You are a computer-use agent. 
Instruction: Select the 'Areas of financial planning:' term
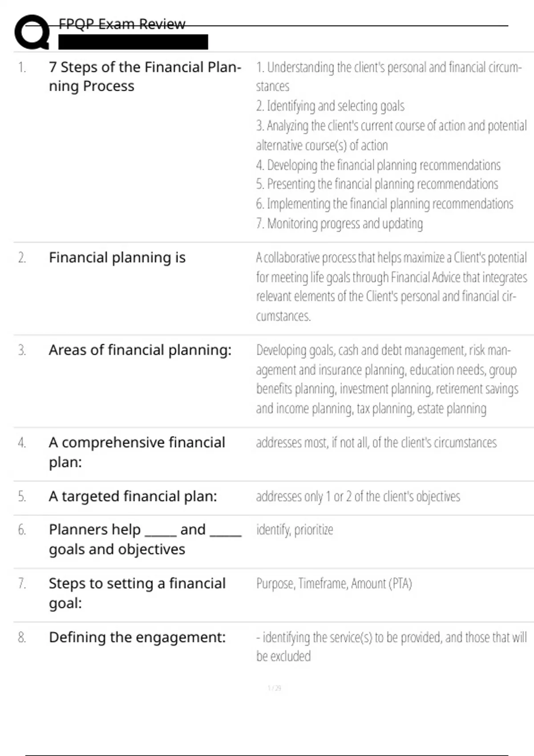[140, 350]
